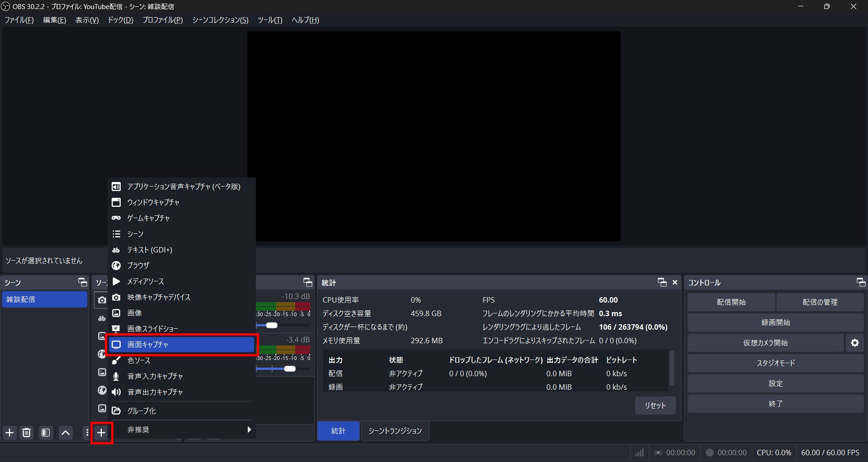Undock the audio mixer panel
The height and width of the screenshot is (462, 868).
[x=308, y=282]
